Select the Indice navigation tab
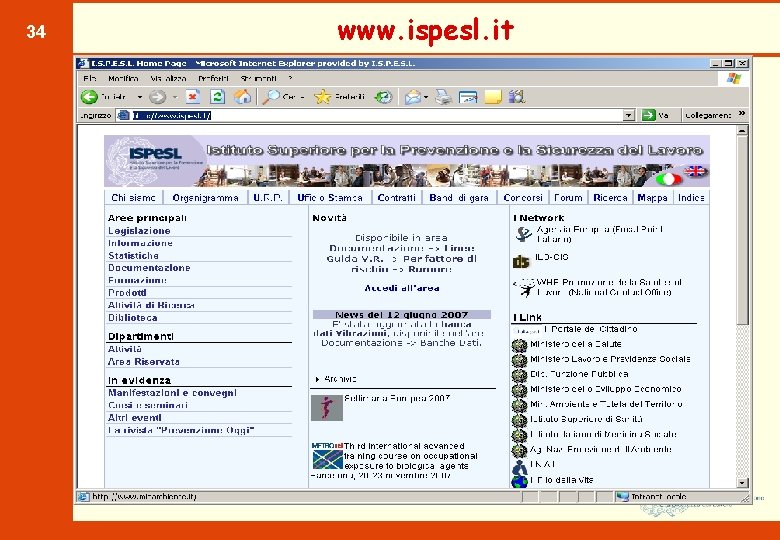This screenshot has height=540, width=780. pyautogui.click(x=691, y=198)
